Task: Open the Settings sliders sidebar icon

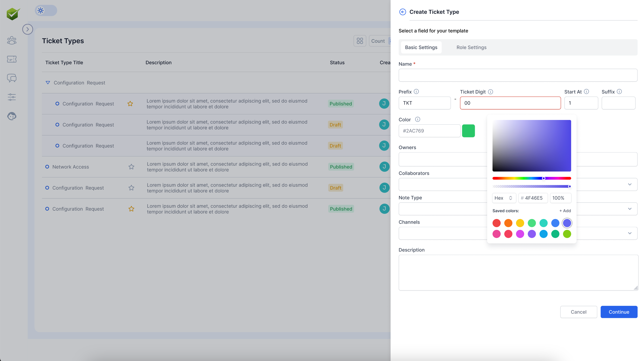Action: coord(12,97)
